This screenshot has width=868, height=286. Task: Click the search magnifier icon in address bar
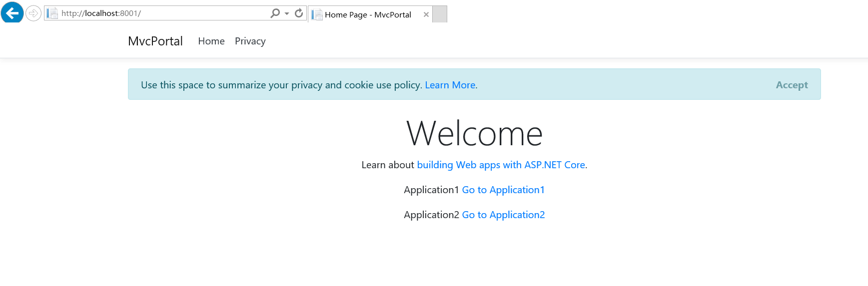(275, 13)
